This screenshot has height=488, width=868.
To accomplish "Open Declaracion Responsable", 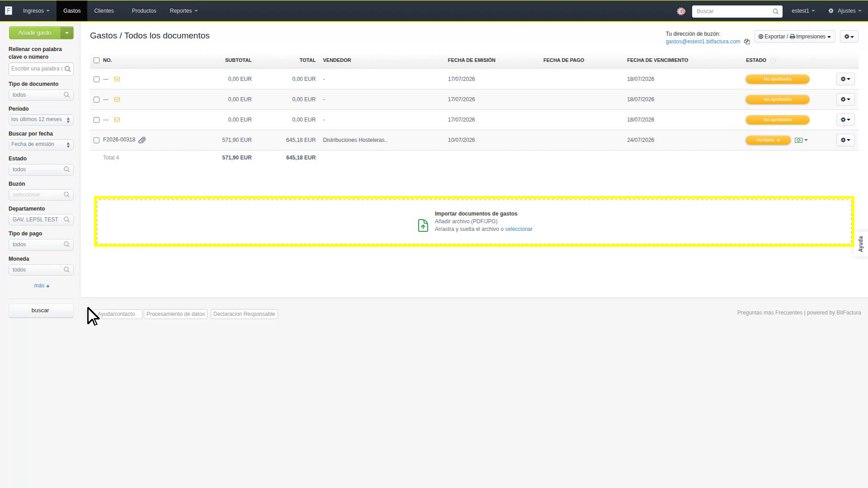I will pos(244,314).
